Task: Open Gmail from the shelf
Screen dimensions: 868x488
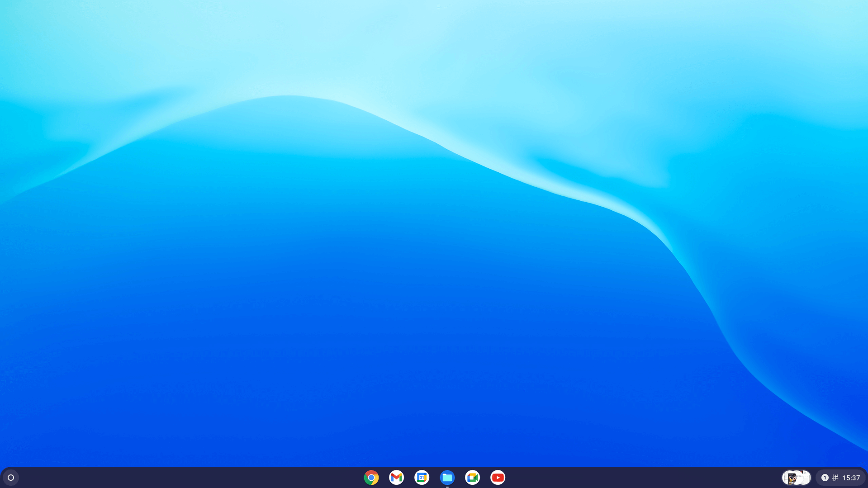Action: (x=396, y=478)
